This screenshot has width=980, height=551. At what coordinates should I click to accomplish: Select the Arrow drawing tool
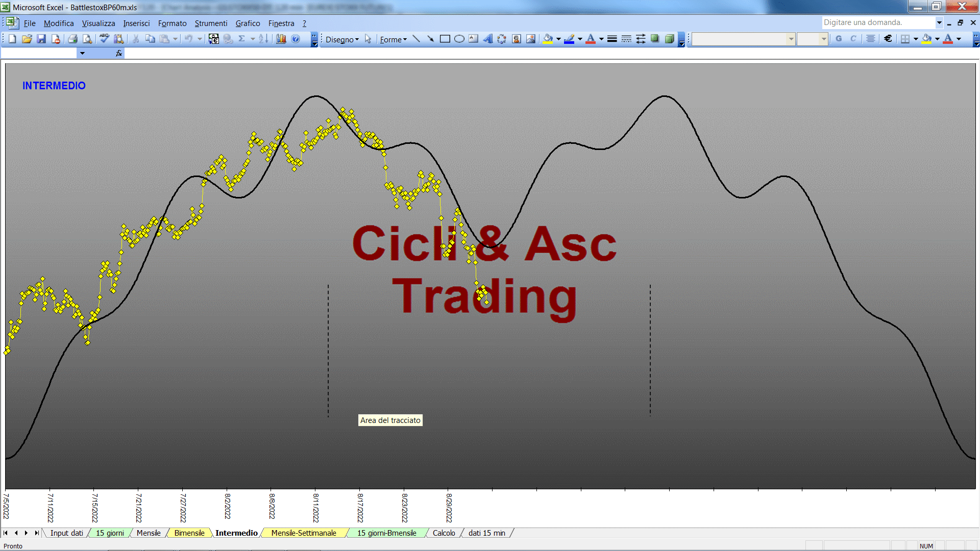[430, 39]
